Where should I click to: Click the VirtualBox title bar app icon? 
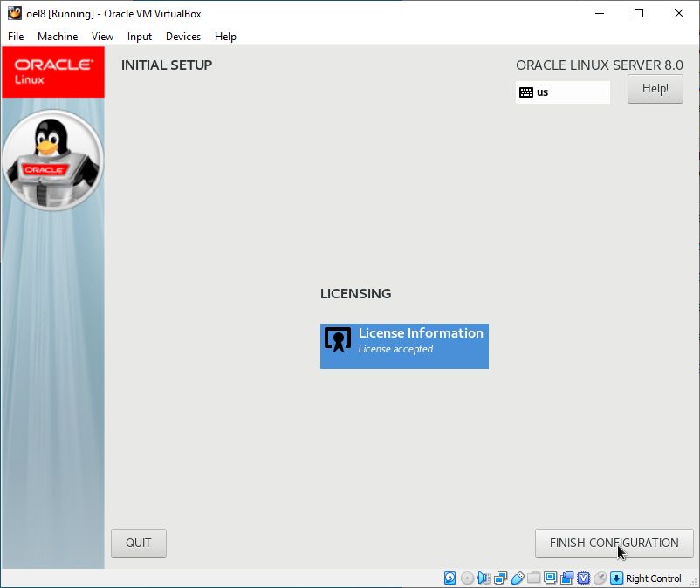click(x=15, y=13)
